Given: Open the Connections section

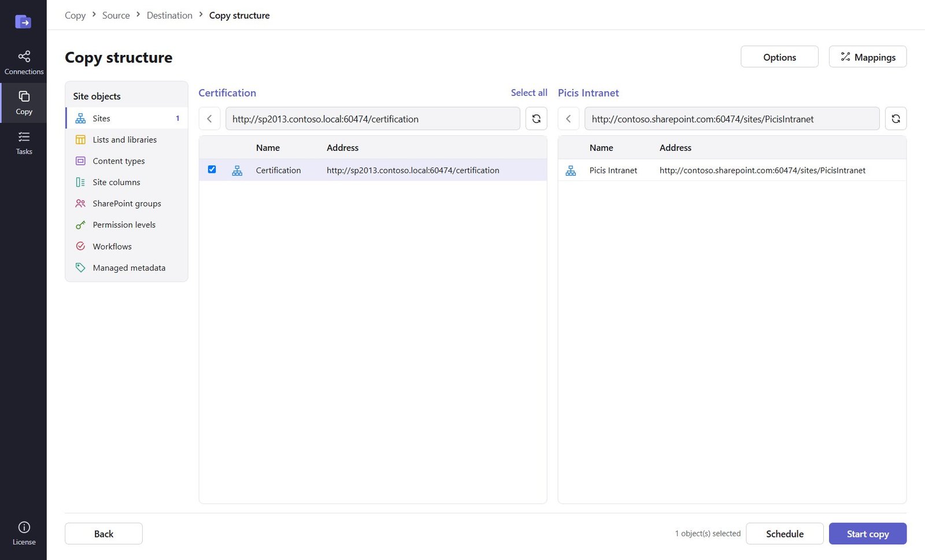Looking at the screenshot, I should click(x=24, y=63).
